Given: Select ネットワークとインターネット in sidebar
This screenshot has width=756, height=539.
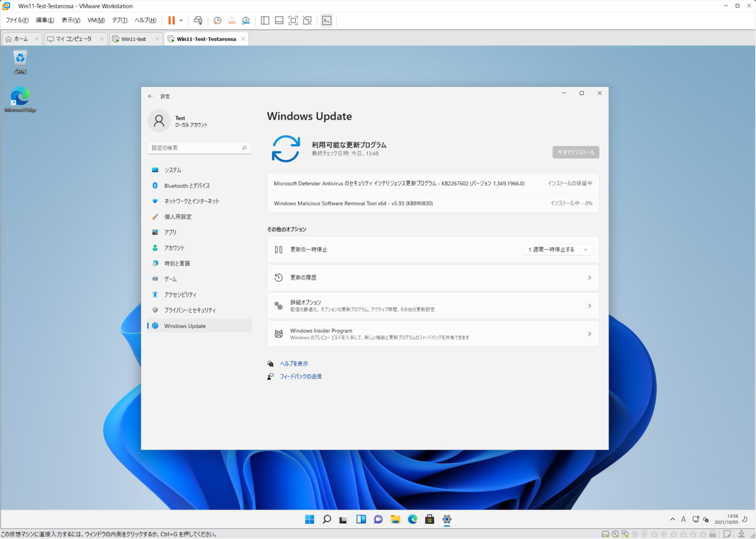Looking at the screenshot, I should (x=200, y=201).
